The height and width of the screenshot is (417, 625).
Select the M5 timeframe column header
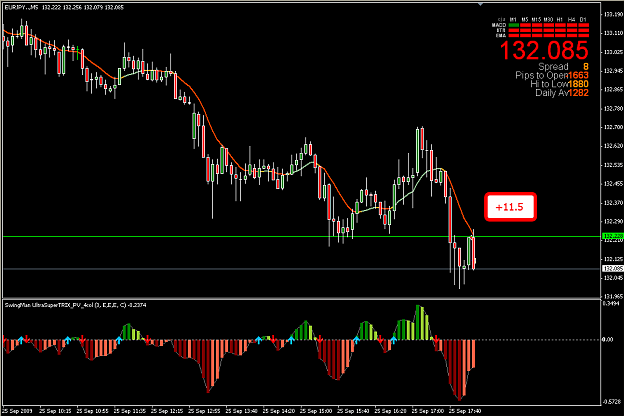(x=525, y=20)
